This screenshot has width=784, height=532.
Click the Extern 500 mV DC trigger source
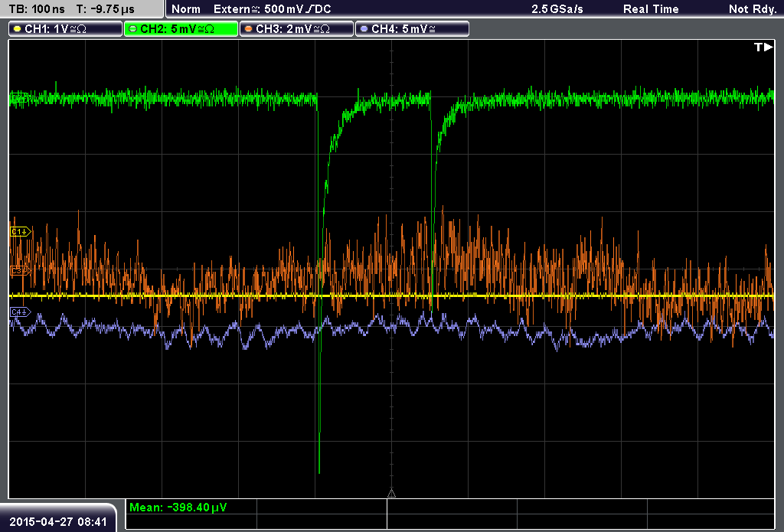273,9
